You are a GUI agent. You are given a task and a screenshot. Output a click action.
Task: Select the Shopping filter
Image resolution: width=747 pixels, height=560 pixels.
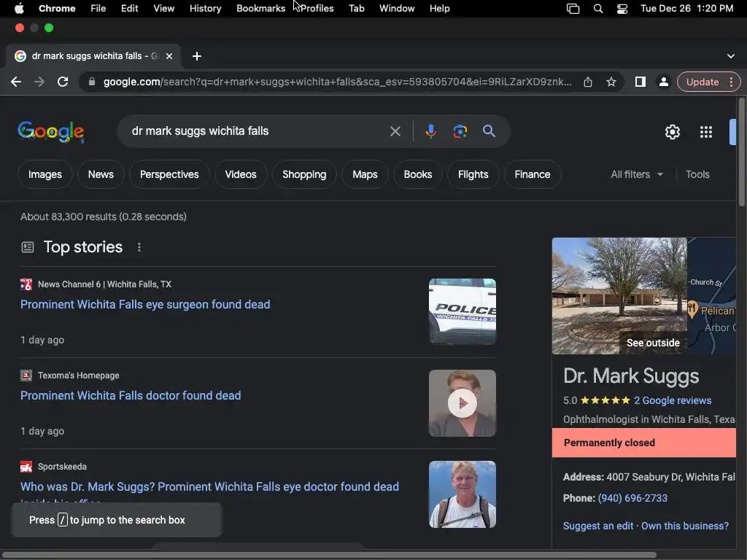pos(304,175)
